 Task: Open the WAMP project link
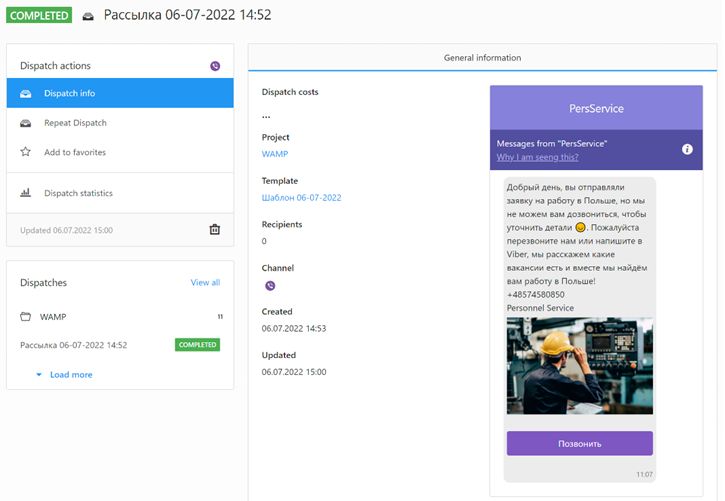(x=275, y=154)
